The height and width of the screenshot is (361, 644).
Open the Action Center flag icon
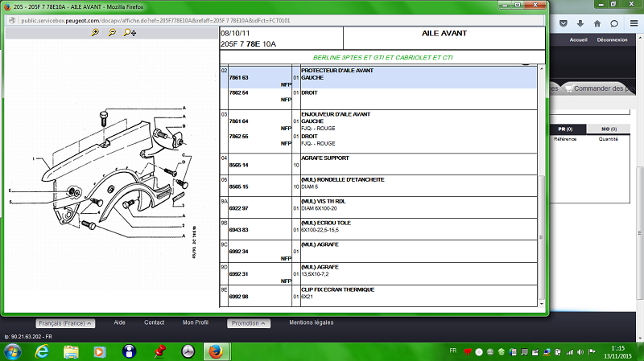[592, 352]
